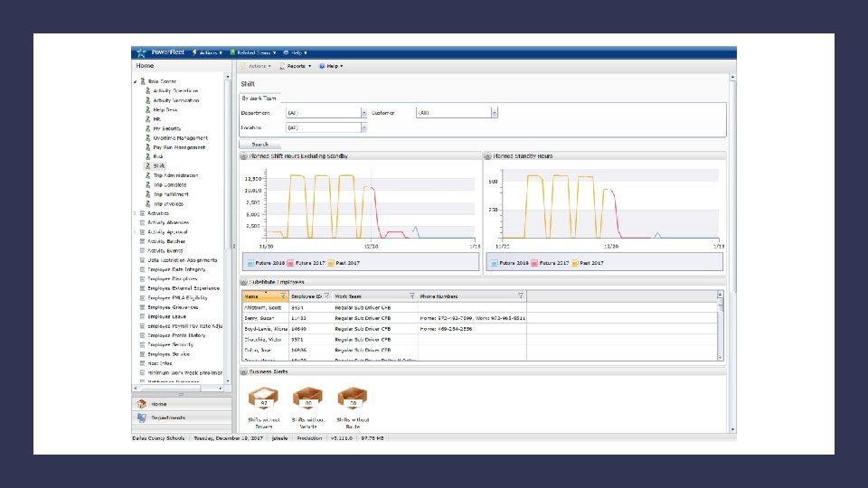Screen dimensions: 868x488
Task: Click filter icon on Name column
Action: [x=284, y=296]
